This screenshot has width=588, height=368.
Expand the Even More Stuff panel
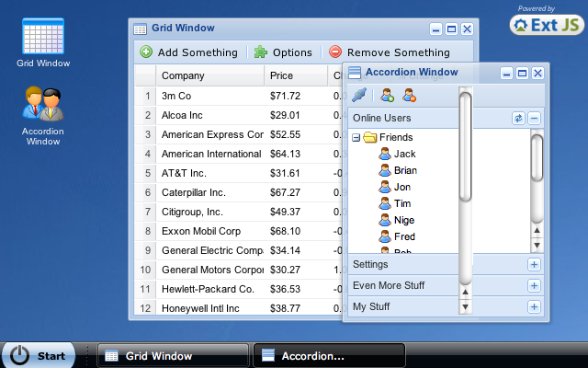point(534,285)
